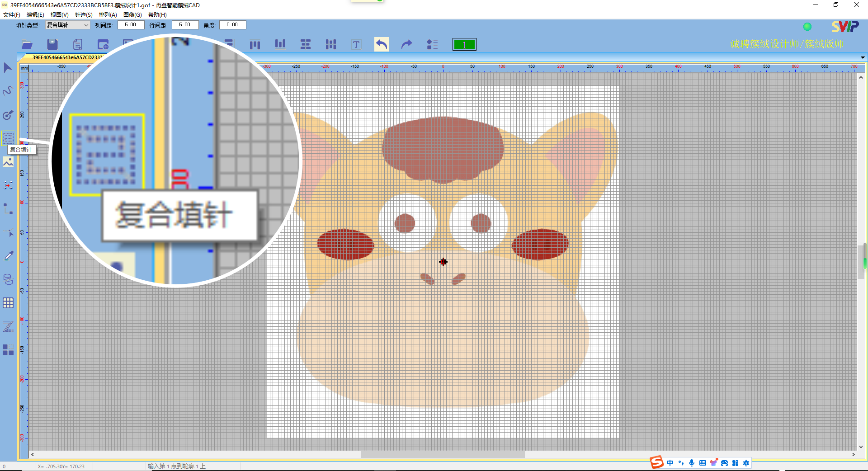The height and width of the screenshot is (471, 868).
Task: Click the IME game controller icon
Action: 724,463
